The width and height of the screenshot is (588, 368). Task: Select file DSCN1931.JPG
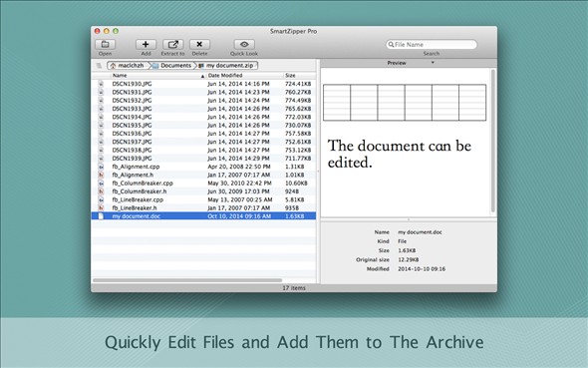tap(203, 92)
